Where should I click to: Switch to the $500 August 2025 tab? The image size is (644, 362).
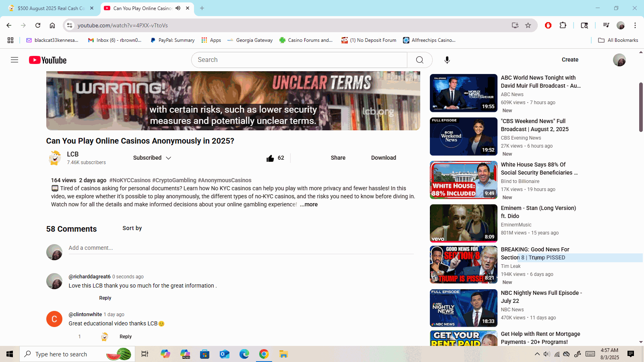coord(51,8)
